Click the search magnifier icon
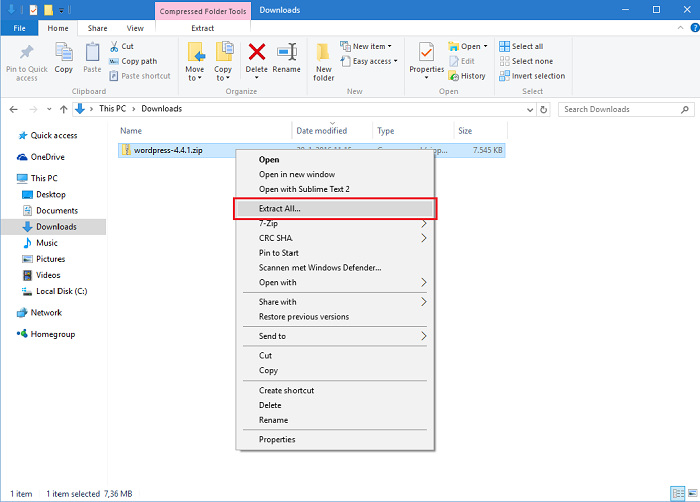 (x=685, y=109)
